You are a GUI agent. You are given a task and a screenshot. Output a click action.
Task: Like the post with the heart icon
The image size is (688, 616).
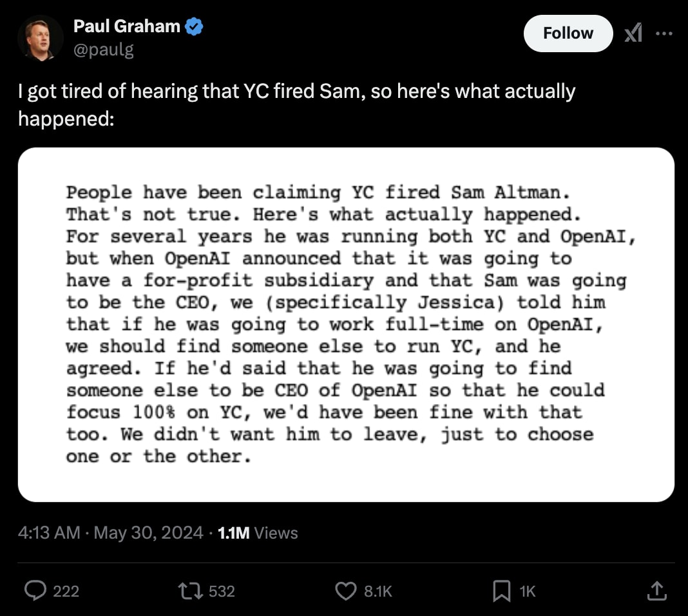pos(347,591)
